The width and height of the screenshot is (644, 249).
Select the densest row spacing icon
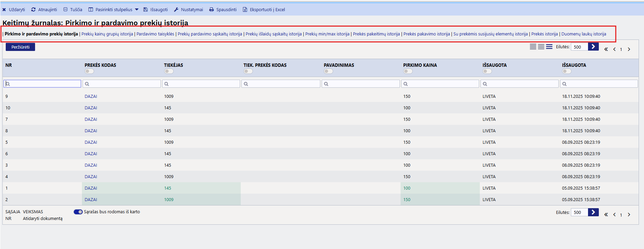point(533,47)
